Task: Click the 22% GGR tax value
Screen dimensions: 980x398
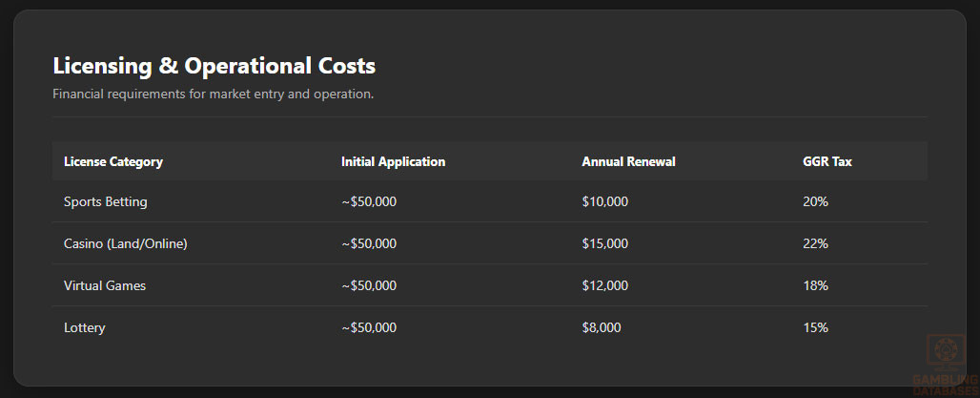Action: 815,243
